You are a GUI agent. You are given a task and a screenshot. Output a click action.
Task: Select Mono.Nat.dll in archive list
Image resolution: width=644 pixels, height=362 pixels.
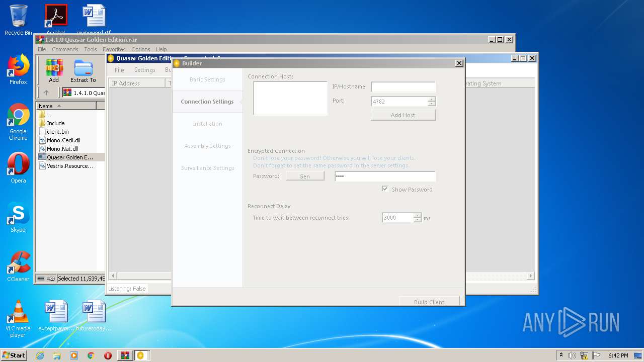[x=62, y=149]
